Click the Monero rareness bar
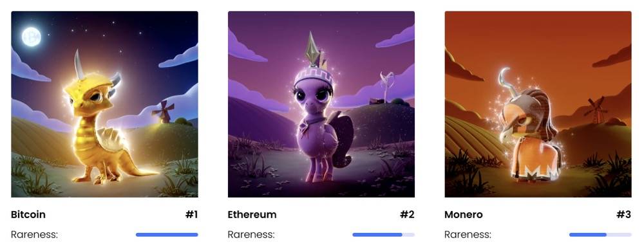 click(600, 235)
